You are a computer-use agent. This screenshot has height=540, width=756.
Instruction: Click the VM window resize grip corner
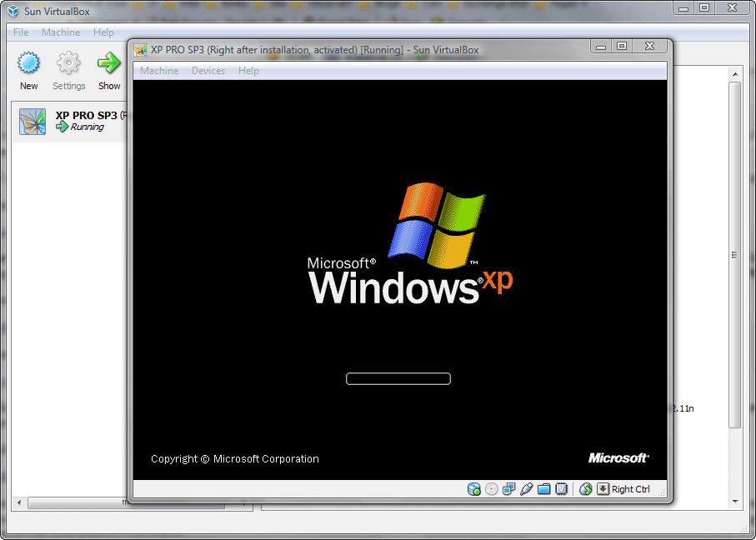point(662,492)
